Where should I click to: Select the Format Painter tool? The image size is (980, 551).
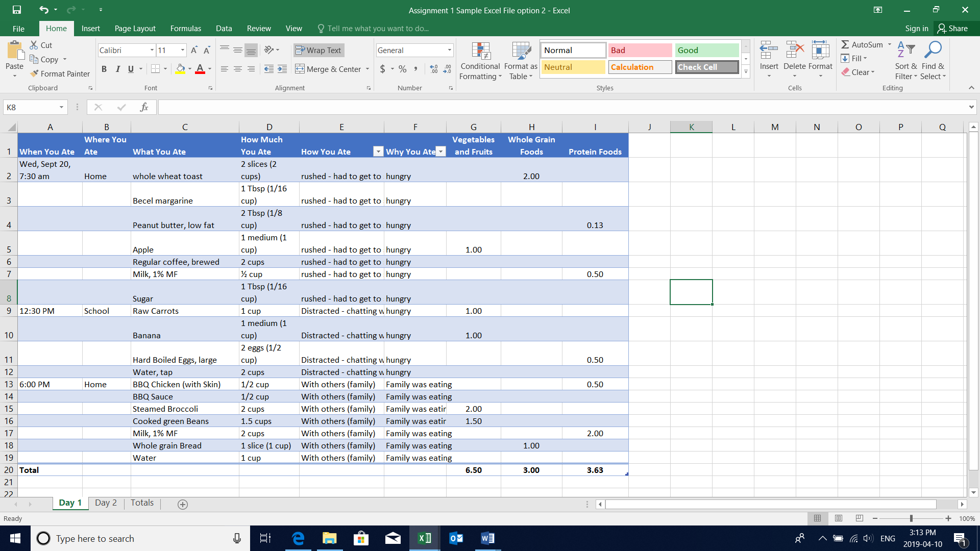coord(60,73)
